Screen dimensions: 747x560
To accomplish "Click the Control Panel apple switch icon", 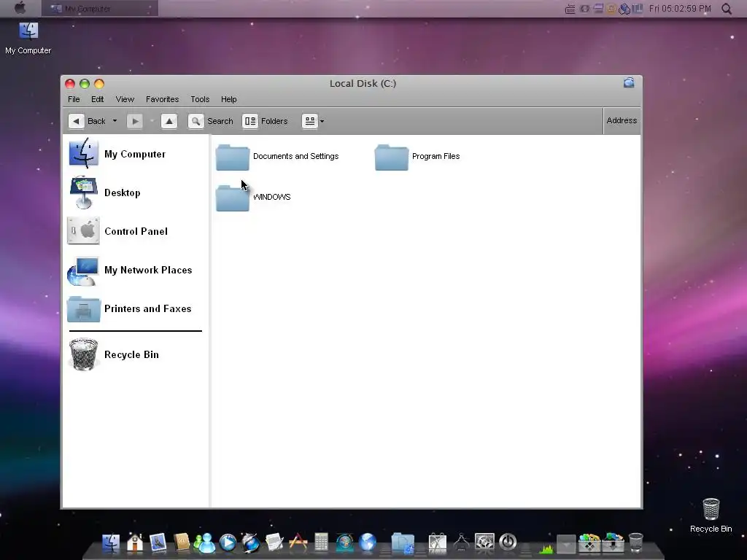I will [83, 231].
